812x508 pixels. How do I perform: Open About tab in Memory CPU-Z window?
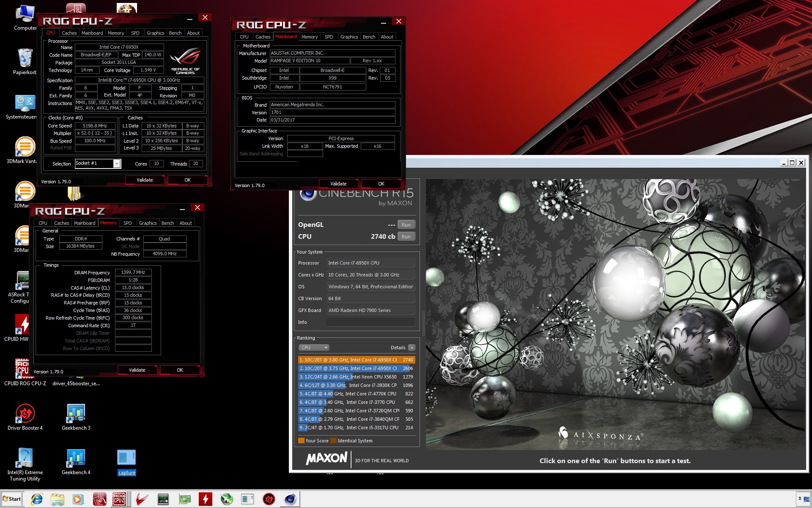(x=186, y=223)
